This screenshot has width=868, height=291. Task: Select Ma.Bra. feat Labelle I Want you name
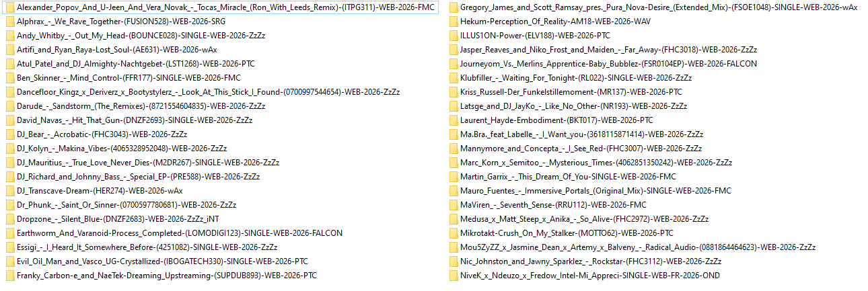581,134
